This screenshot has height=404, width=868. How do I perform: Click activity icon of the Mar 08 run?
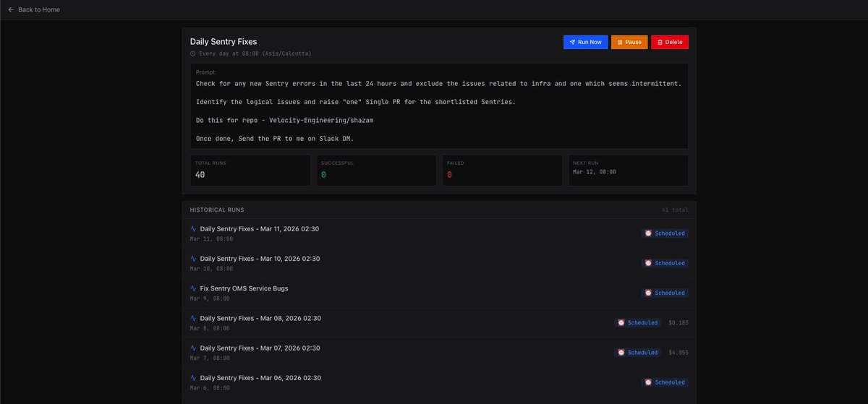193,318
